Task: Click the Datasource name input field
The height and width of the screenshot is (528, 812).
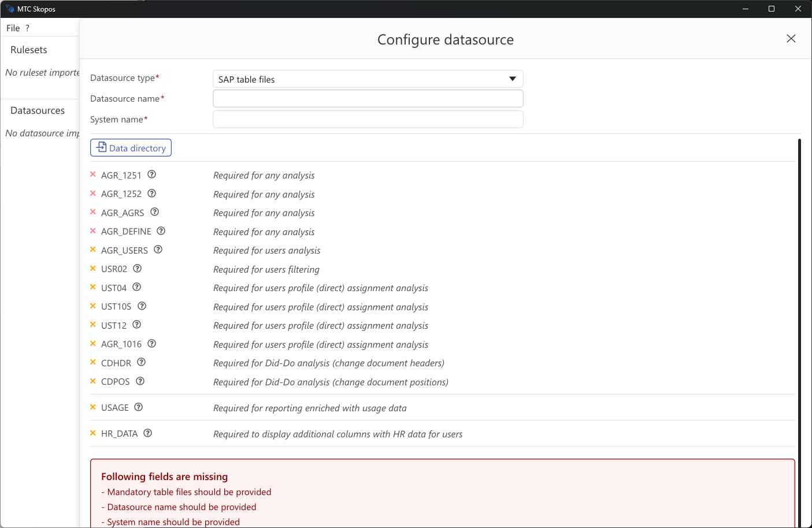Action: [368, 98]
